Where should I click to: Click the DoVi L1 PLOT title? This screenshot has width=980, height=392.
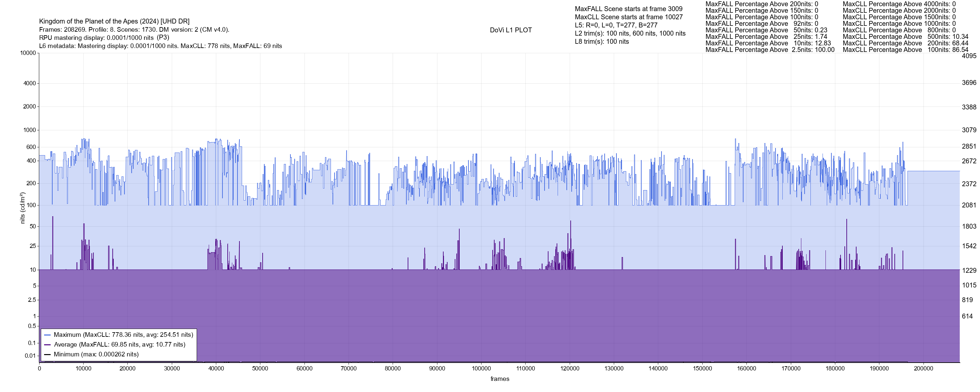[511, 30]
